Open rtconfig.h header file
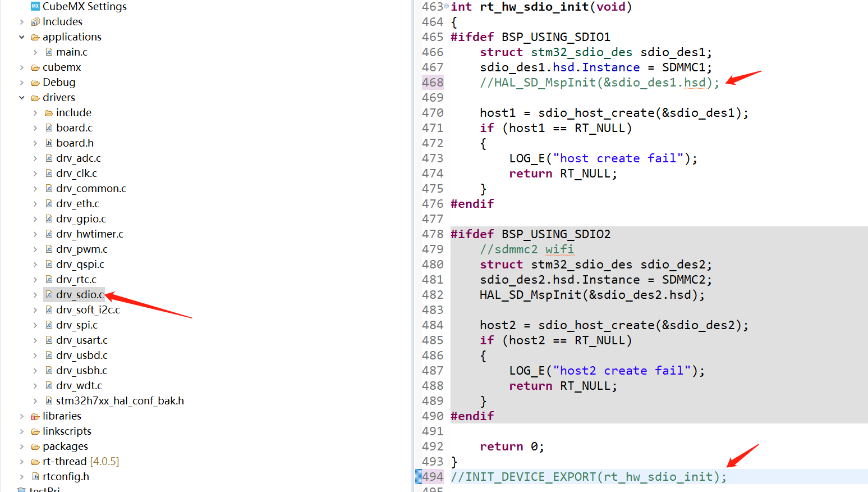Screen dimensions: 868x492 click(x=66, y=477)
